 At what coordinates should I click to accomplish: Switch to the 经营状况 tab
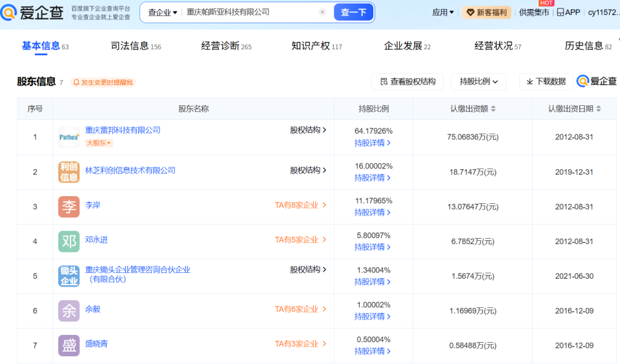pyautogui.click(x=497, y=46)
